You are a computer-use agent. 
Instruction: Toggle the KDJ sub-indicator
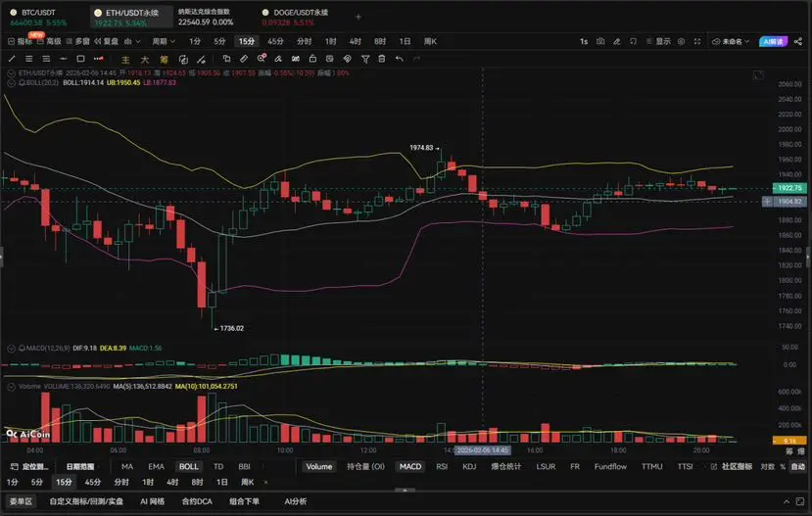[469, 466]
